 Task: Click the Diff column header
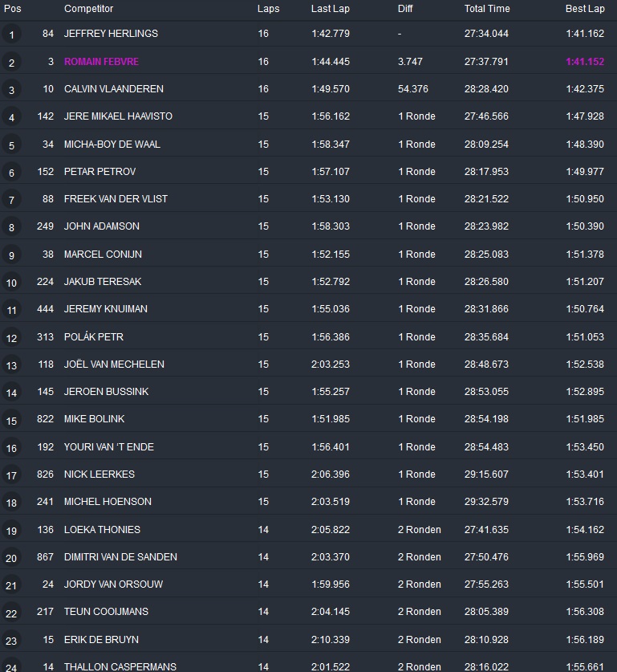[406, 9]
